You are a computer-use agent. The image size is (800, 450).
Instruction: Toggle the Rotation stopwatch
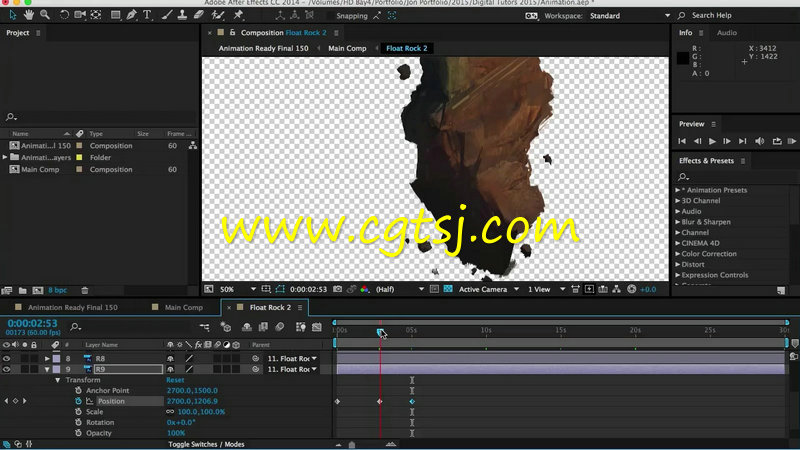[x=78, y=422]
